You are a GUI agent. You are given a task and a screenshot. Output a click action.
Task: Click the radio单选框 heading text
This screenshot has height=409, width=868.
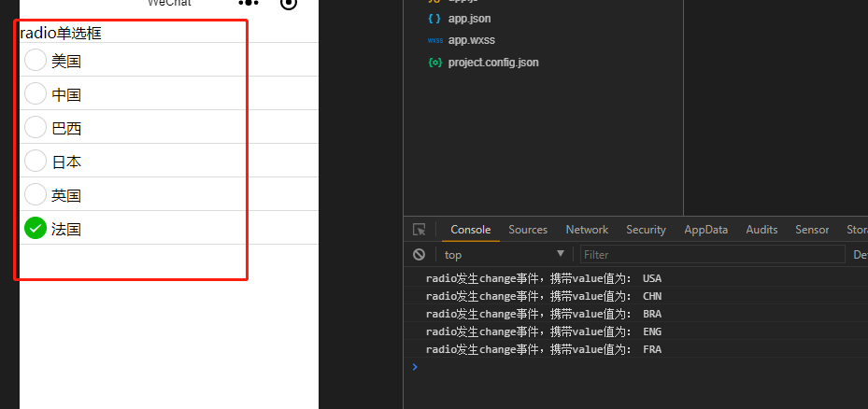click(61, 34)
